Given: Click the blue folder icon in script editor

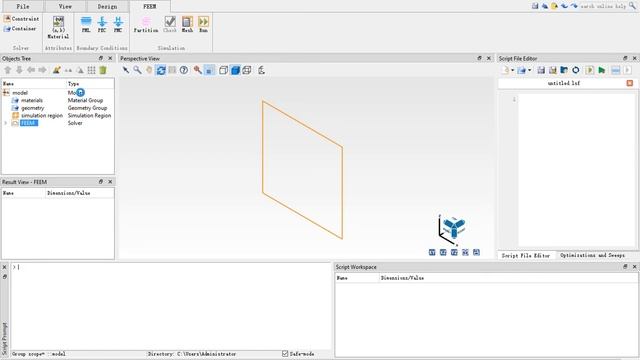Looking at the screenshot, I should pos(564,70).
